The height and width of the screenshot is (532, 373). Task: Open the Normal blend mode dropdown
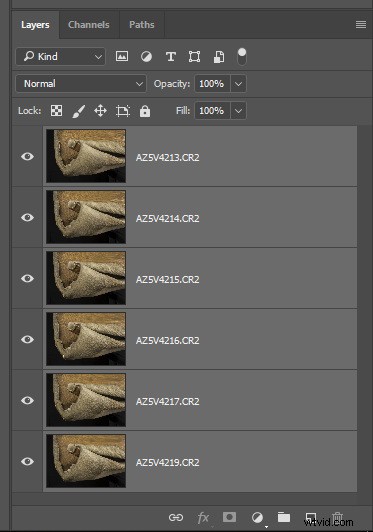click(81, 83)
